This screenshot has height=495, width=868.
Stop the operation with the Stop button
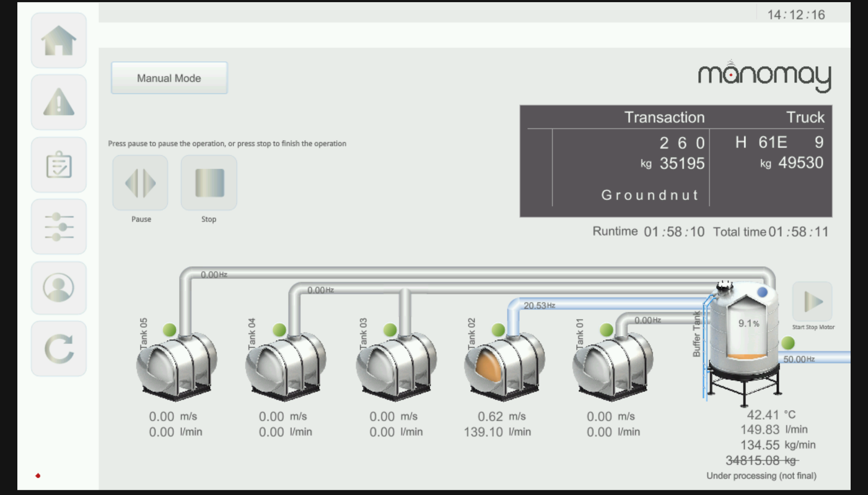pyautogui.click(x=209, y=183)
